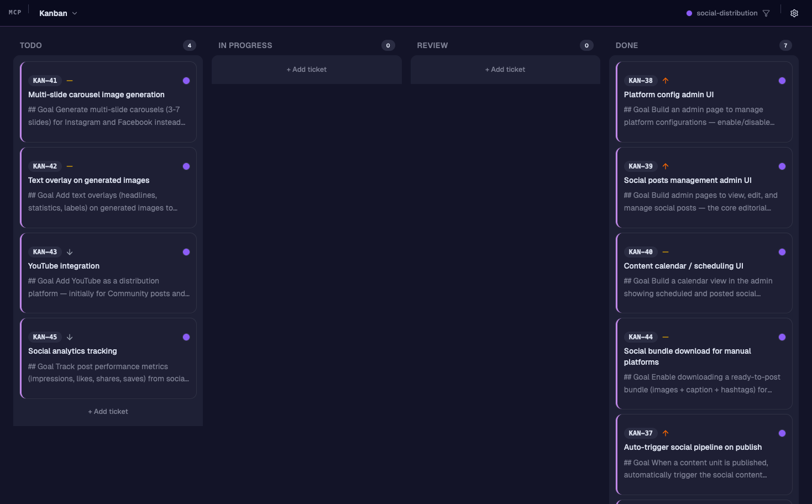Click the DONE count badge showing 7
The height and width of the screenshot is (504, 812).
[785, 45]
